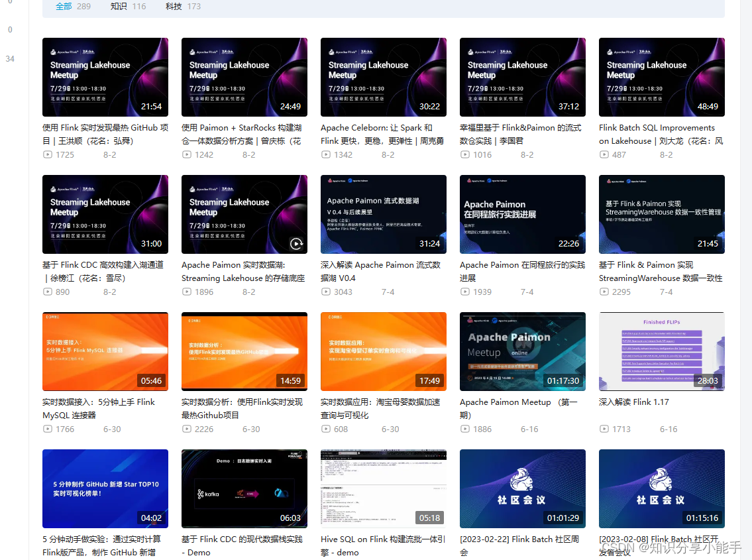
Task: Switch to the 知识 116 tab
Action: pyautogui.click(x=128, y=6)
